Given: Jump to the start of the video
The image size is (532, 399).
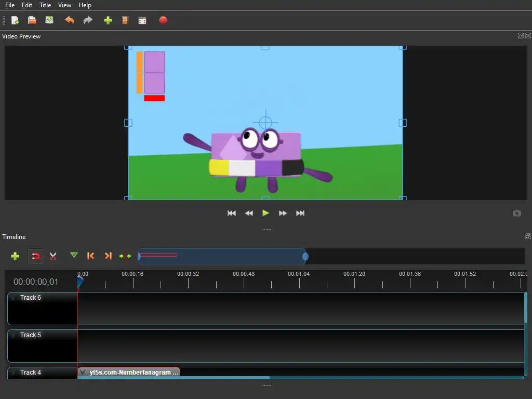Looking at the screenshot, I should tap(231, 213).
